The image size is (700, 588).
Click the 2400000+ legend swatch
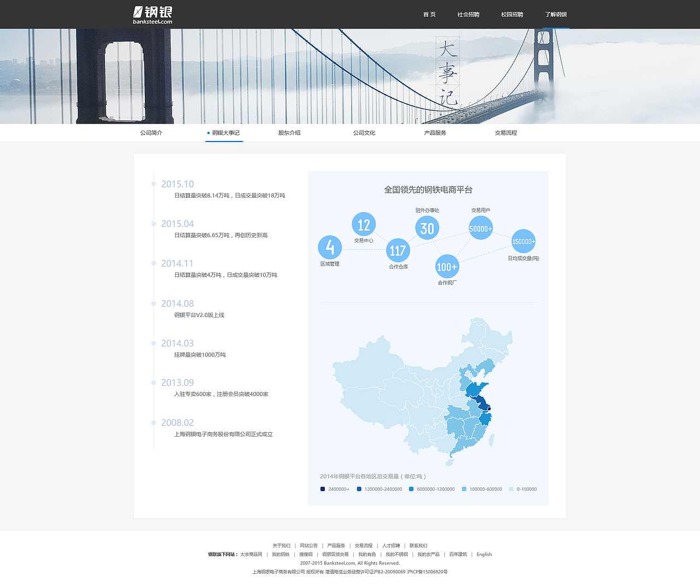(323, 489)
